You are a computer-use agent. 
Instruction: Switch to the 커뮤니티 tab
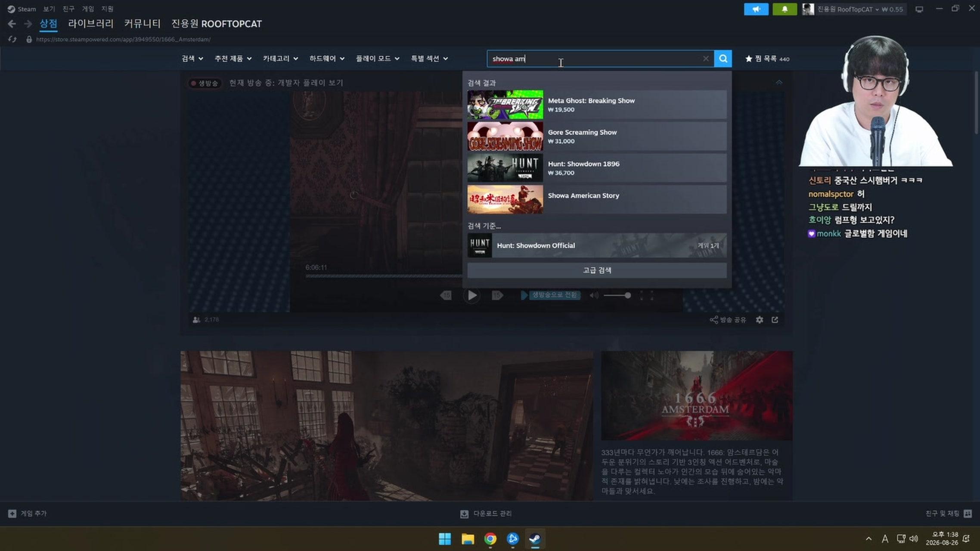pyautogui.click(x=142, y=24)
